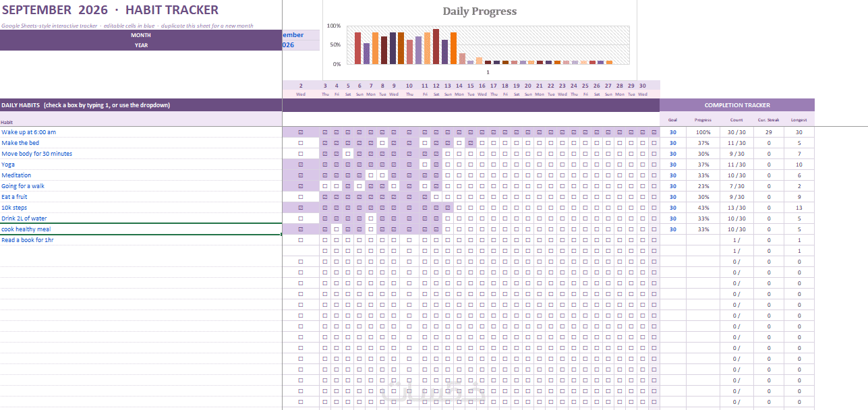Tick Move body for 30 minutes on day 5
The height and width of the screenshot is (410, 868).
[348, 154]
